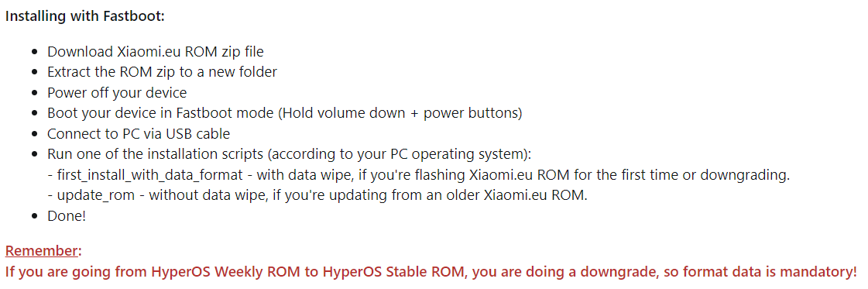Click the 'first_install_with_data_format' script name
Screen dimensions: 868x289
pos(150,175)
